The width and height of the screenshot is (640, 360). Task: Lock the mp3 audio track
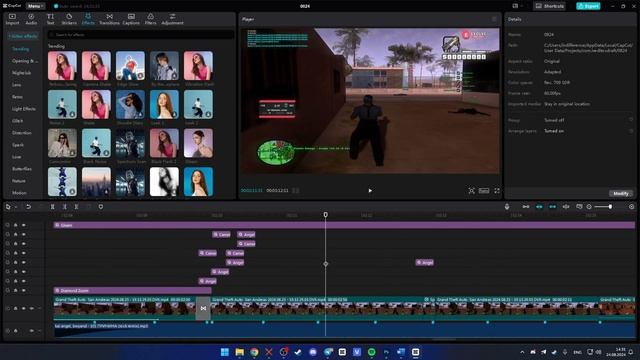click(16, 331)
